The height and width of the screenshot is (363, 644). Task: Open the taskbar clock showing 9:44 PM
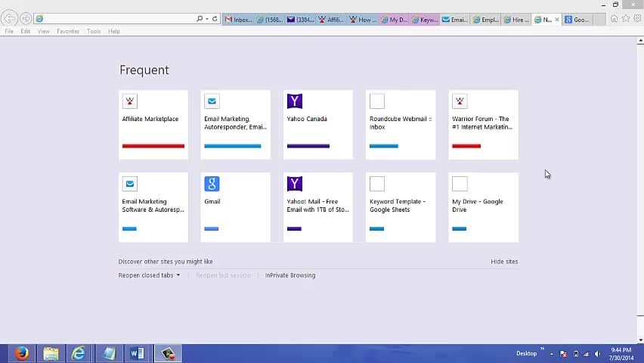621,354
